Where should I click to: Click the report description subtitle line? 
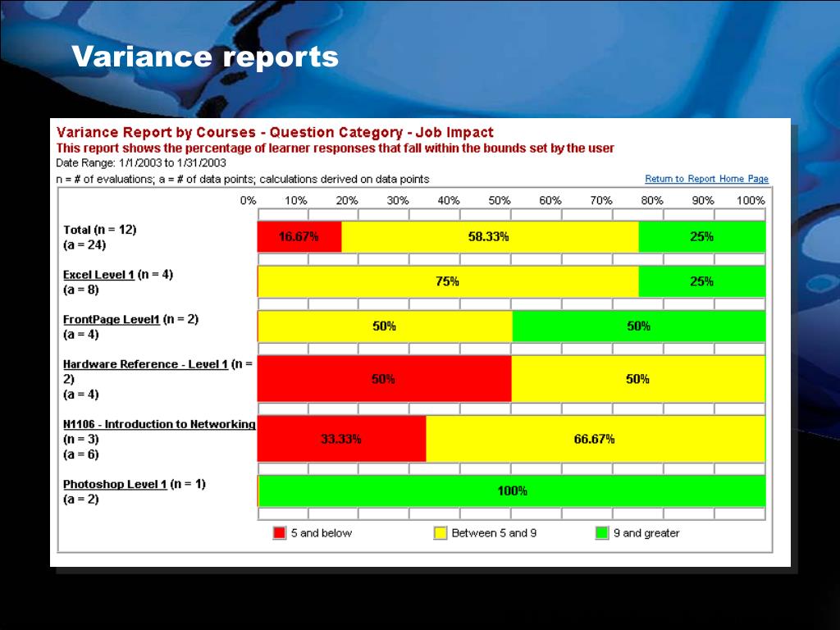coord(336,148)
